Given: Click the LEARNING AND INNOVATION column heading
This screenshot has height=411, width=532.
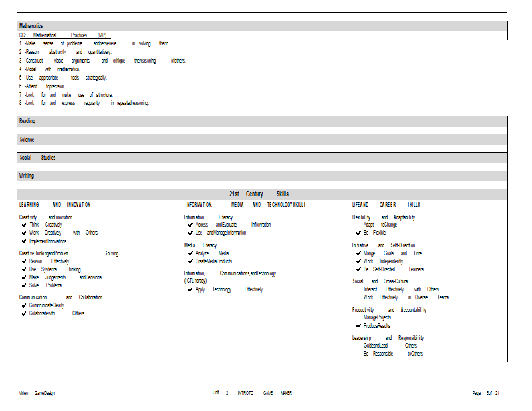Looking at the screenshot, I should coord(55,205).
